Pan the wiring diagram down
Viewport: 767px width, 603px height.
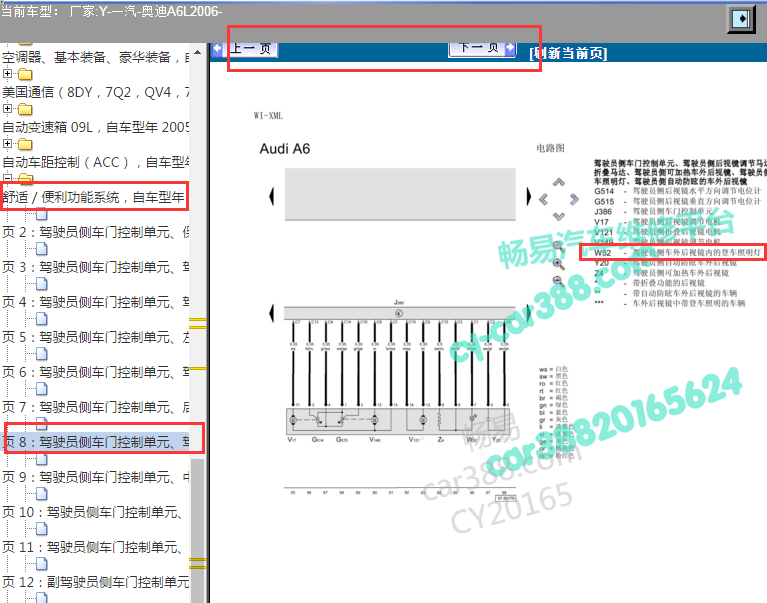coord(559,216)
